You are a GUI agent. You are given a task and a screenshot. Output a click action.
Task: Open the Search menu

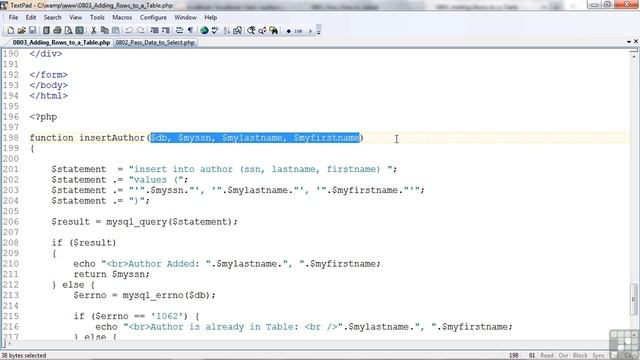(x=53, y=18)
